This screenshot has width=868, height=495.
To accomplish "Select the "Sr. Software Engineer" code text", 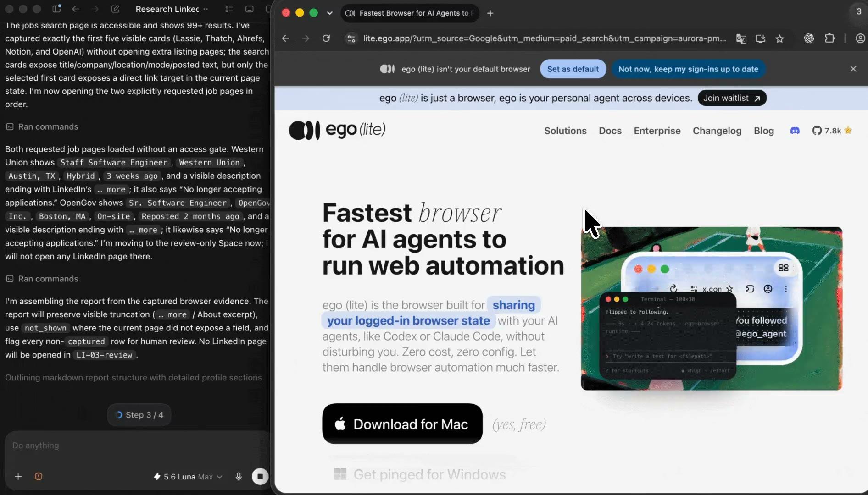I will pos(178,203).
